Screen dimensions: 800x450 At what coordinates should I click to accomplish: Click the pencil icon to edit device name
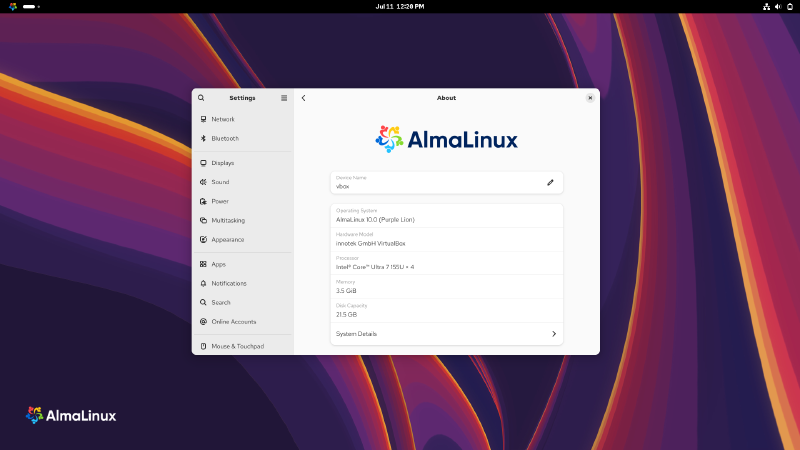pos(550,182)
